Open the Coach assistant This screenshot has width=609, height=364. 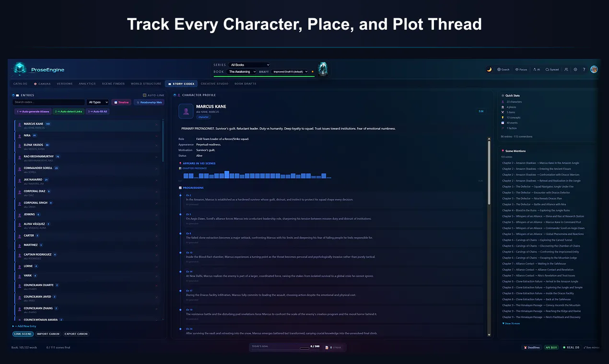504,69
